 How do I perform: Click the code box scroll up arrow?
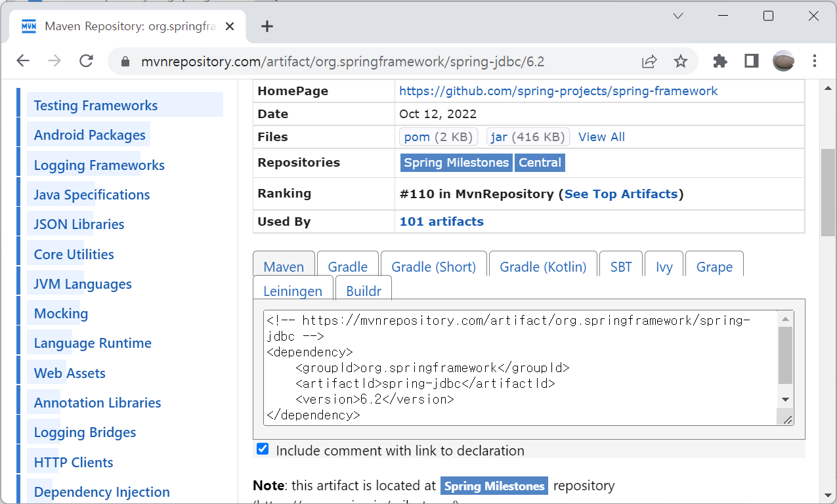(785, 319)
